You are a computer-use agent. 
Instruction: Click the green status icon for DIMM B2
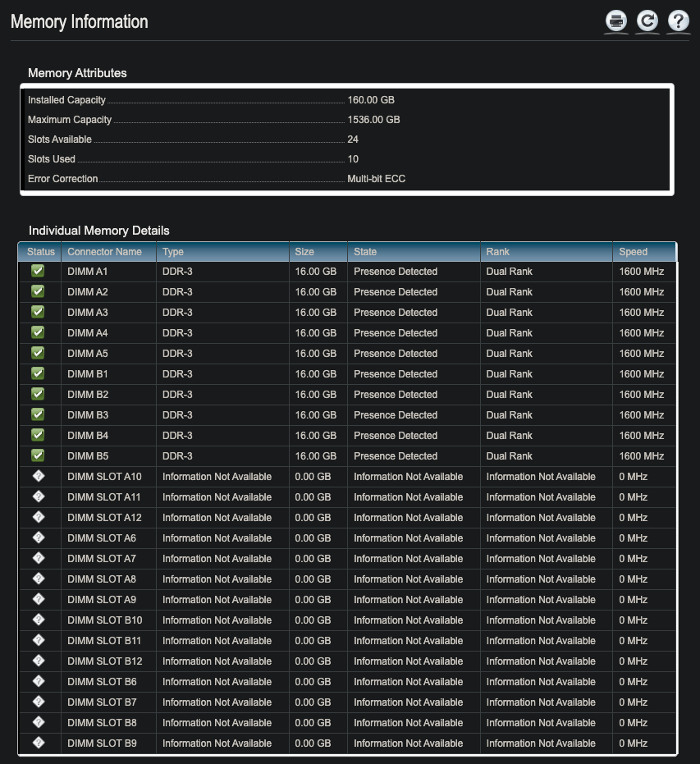pos(38,394)
